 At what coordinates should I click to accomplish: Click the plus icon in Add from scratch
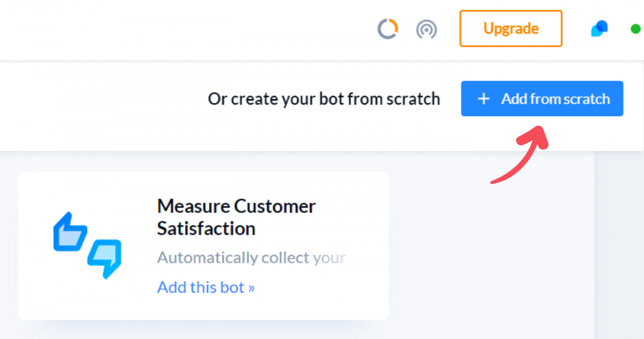(484, 99)
